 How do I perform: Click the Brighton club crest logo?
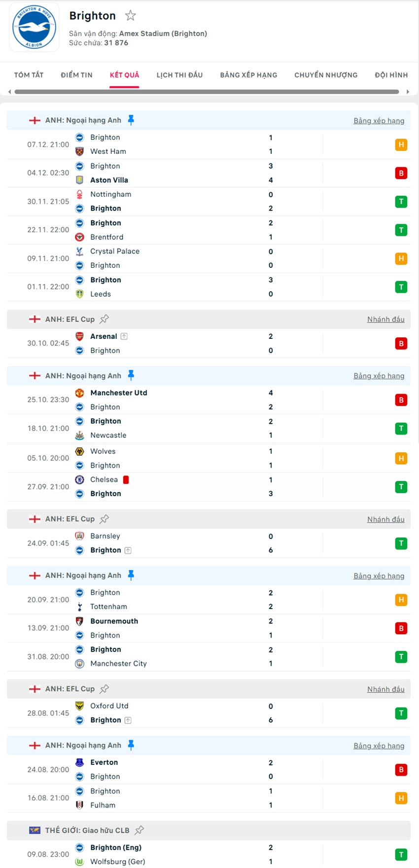34,27
